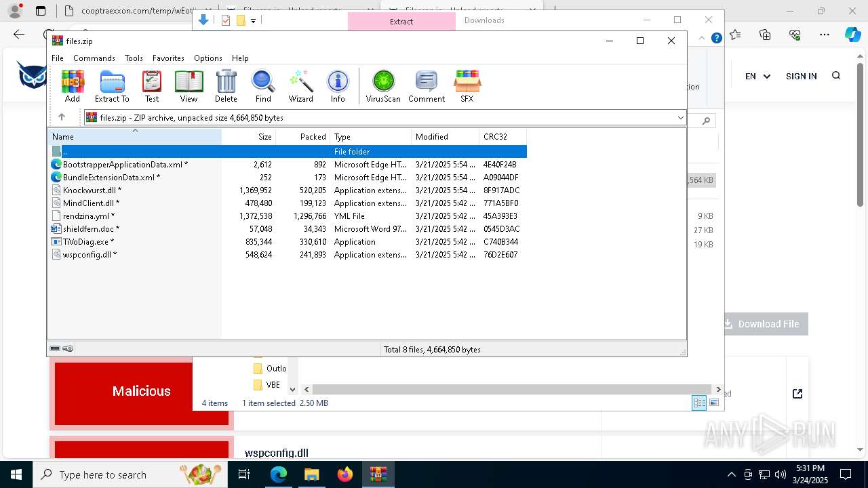868x488 pixels.
Task: Sort files by Type column
Action: pyautogui.click(x=370, y=137)
